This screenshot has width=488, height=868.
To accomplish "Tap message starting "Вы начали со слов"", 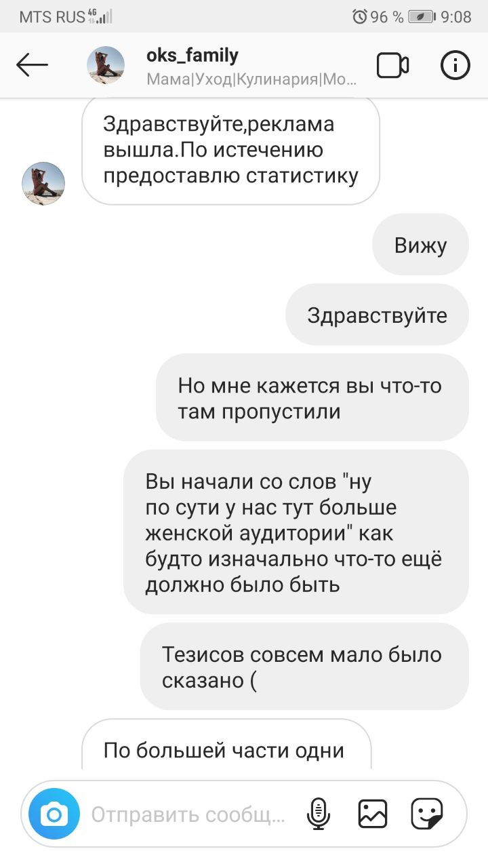I will 296,532.
